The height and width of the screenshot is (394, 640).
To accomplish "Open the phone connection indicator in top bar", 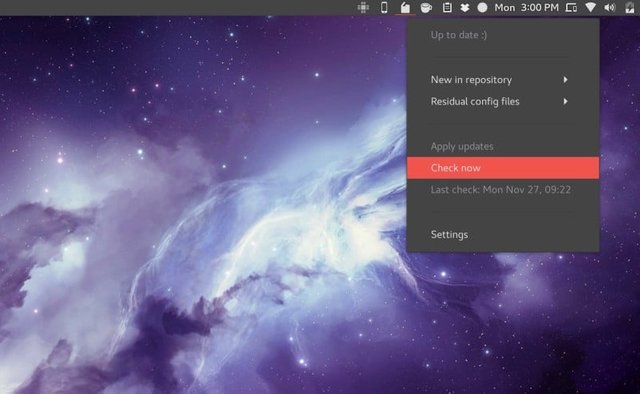I will point(384,7).
